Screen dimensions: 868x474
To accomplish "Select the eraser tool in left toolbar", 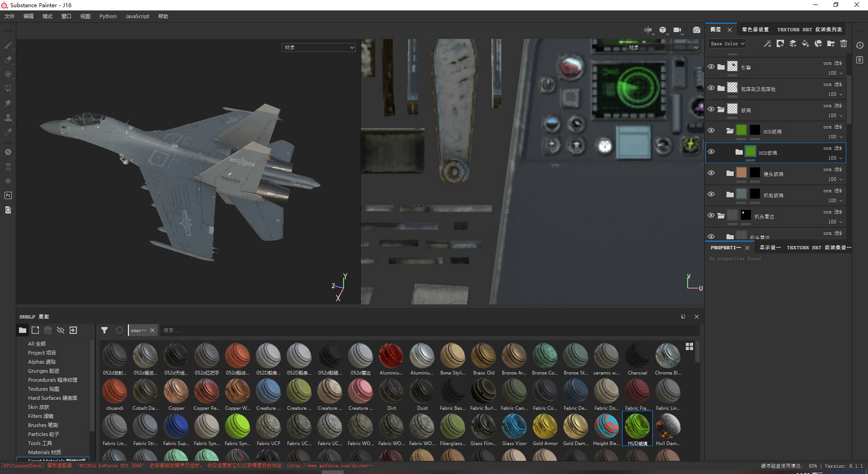I will (x=8, y=60).
